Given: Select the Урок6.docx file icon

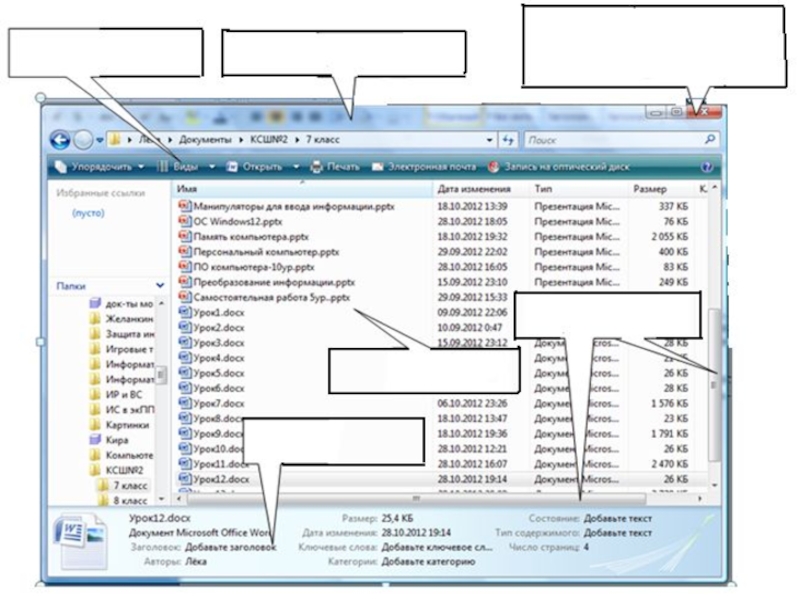Looking at the screenshot, I should click(185, 388).
